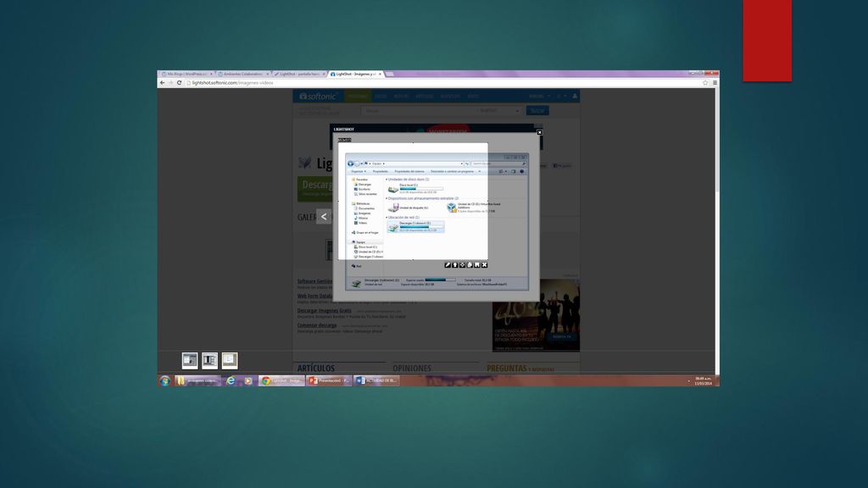868x488 pixels.
Task: Switch to Word document in taskbar
Action: [376, 380]
